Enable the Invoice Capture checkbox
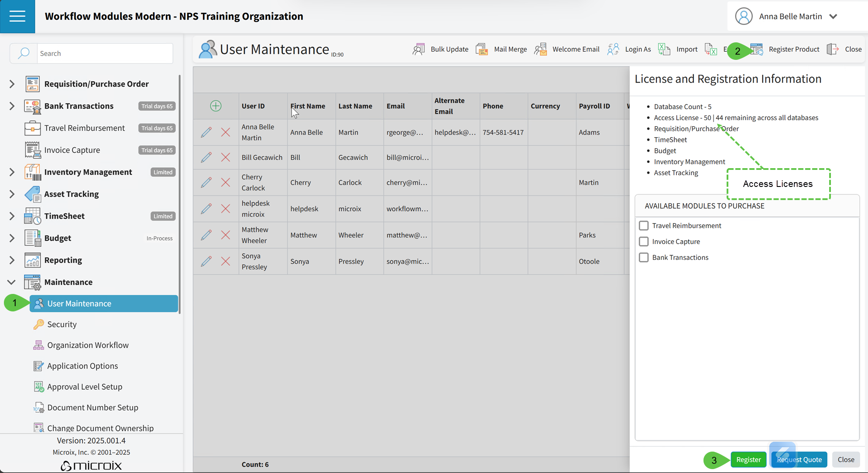Image resolution: width=868 pixels, height=473 pixels. click(644, 242)
